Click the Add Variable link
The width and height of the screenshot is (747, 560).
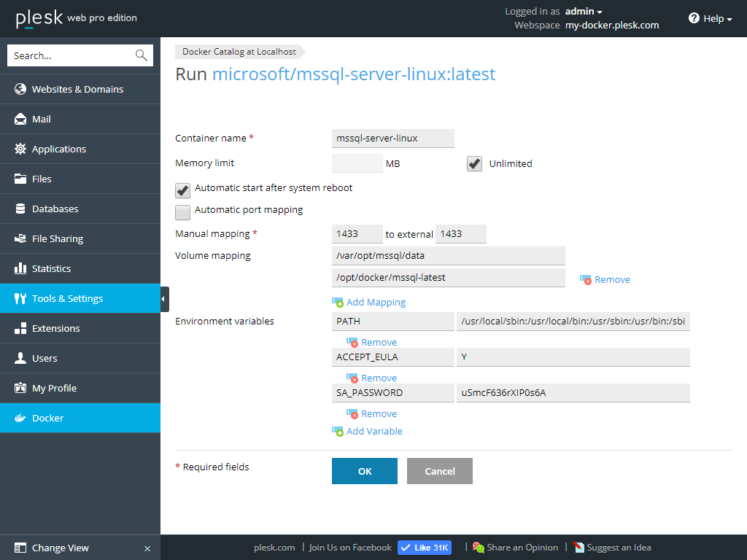point(374,432)
